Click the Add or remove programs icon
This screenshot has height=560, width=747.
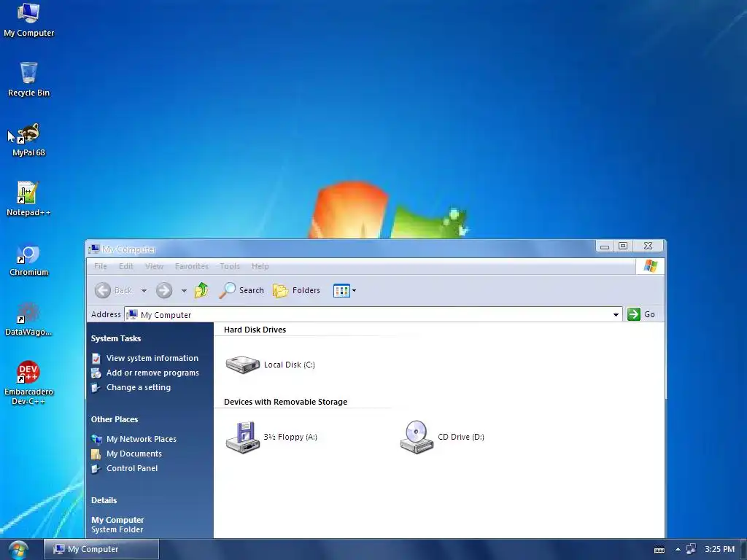coord(96,373)
